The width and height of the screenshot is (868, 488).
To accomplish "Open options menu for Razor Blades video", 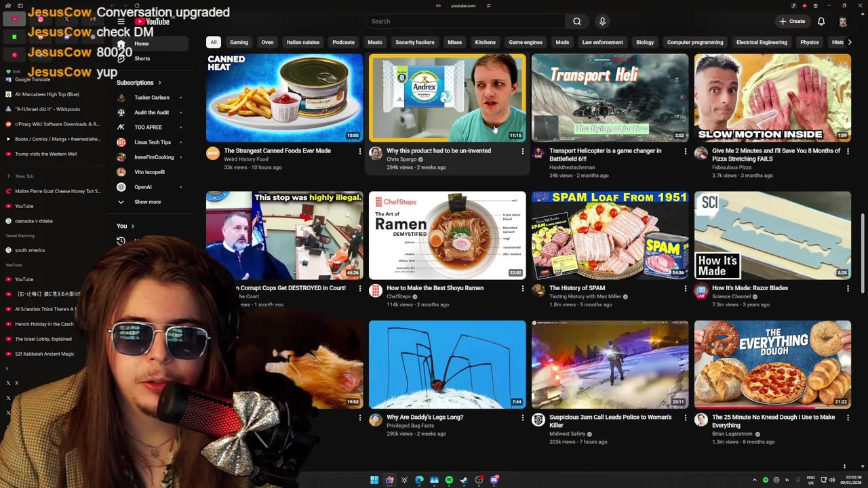I will 848,288.
